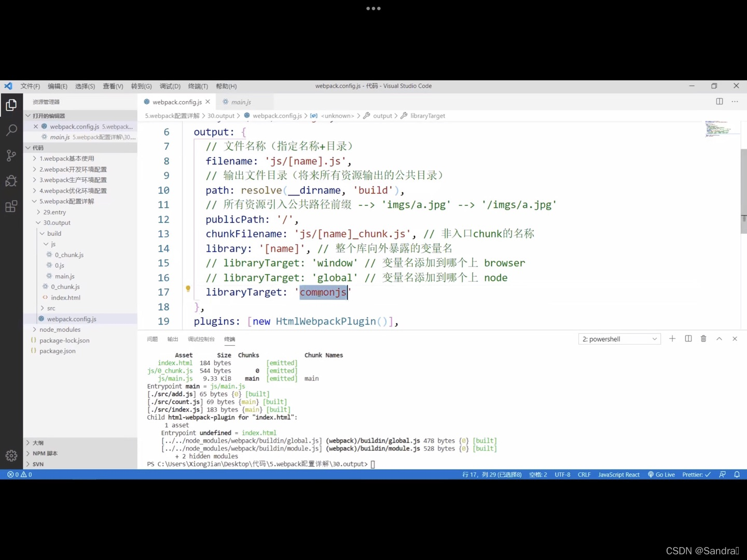Click VS Code logo in title bar
Image resolution: width=747 pixels, height=560 pixels.
point(8,86)
